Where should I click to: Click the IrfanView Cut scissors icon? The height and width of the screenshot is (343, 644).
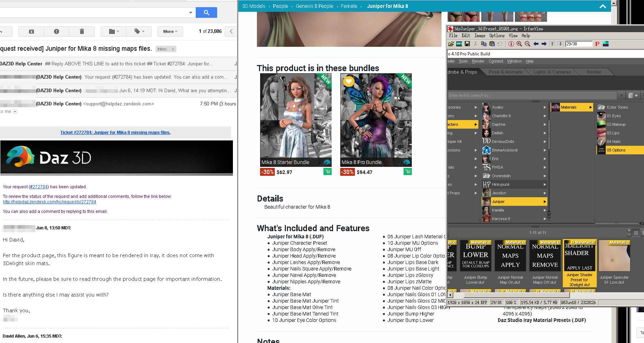(x=475, y=44)
